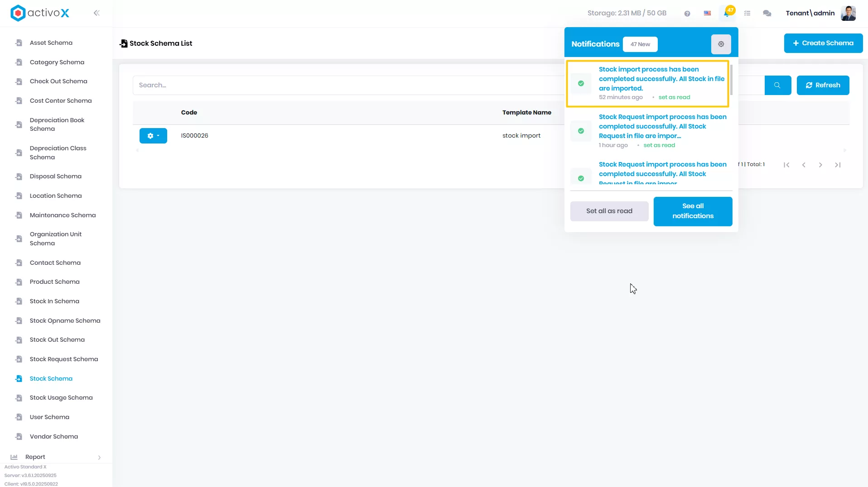Sort by the Template Name column header
868x487 pixels.
526,113
